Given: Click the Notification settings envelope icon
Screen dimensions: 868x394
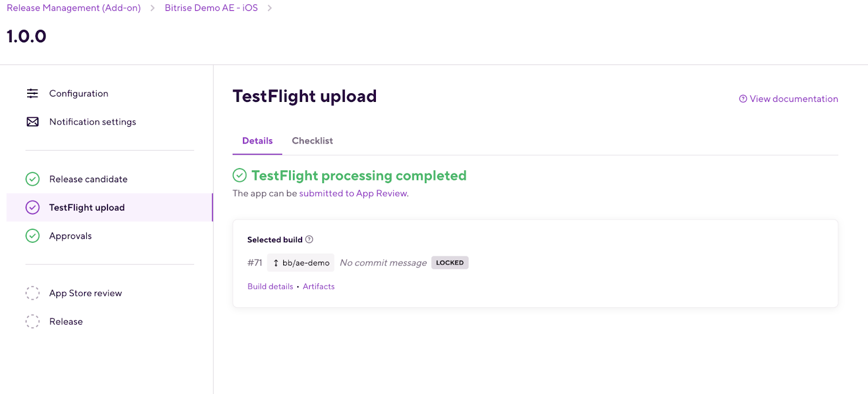Looking at the screenshot, I should [33, 122].
